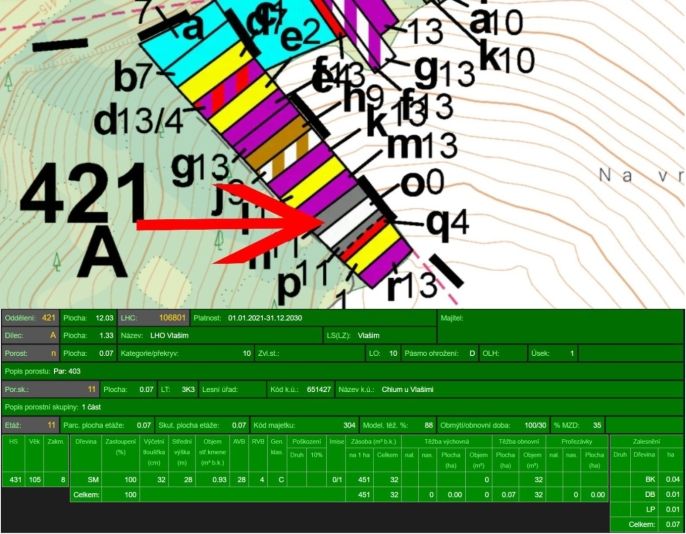Select Kód k.ú. value 651427

(318, 389)
